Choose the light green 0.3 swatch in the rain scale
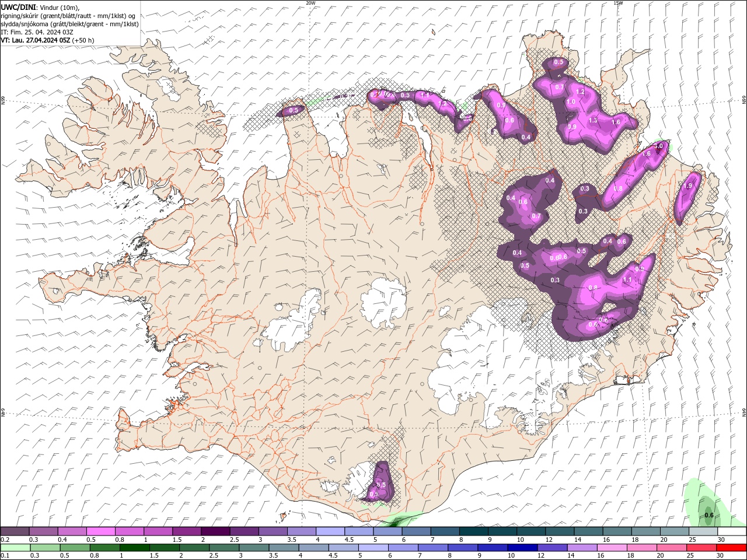The image size is (747, 560). (45, 548)
